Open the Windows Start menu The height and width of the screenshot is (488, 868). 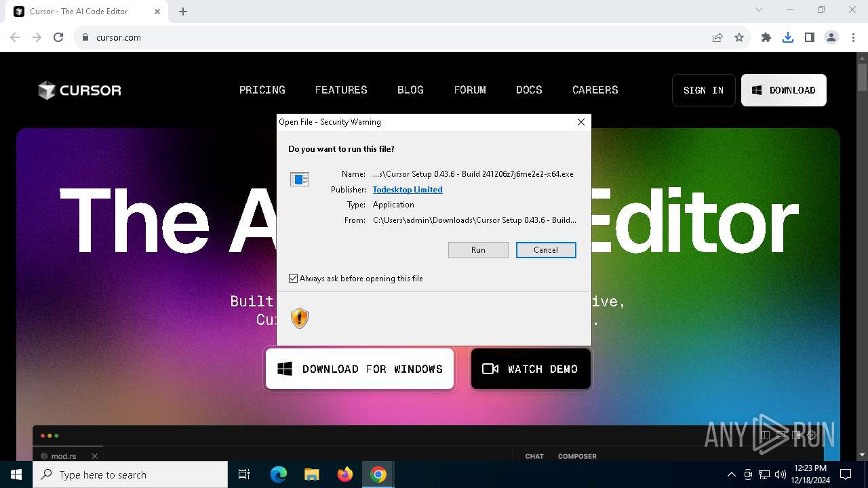pyautogui.click(x=16, y=474)
